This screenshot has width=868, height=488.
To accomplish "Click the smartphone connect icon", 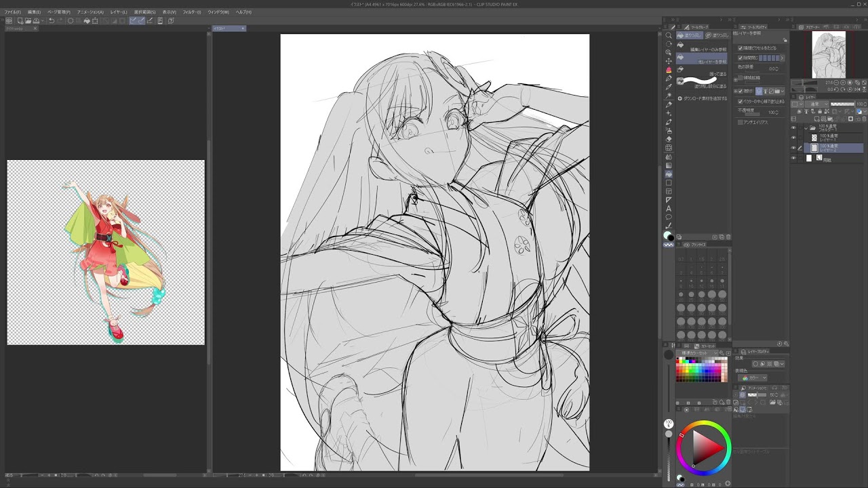I will pos(160,21).
